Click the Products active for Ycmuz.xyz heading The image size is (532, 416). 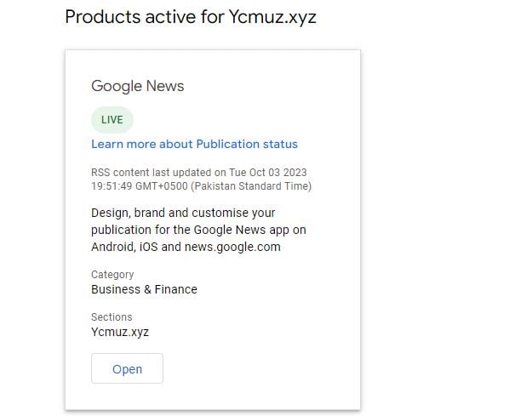[x=191, y=17]
